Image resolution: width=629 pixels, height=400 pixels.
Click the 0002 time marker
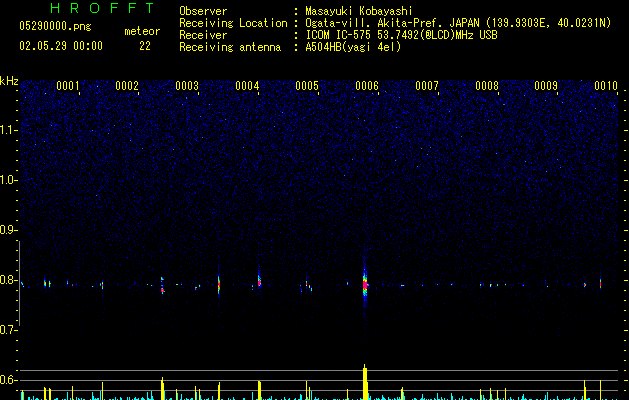127,86
